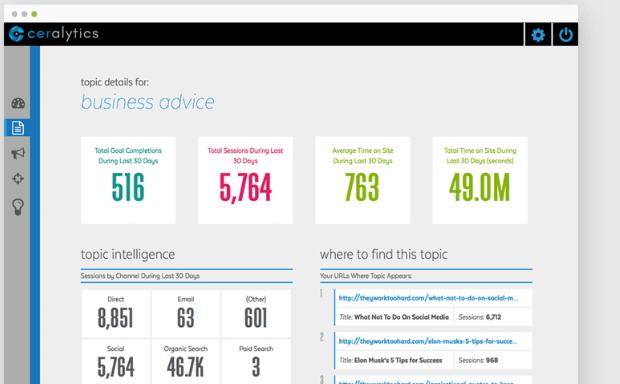
Task: Click 'Sessions by Channel During Last 30 Days' label
Action: 140,276
